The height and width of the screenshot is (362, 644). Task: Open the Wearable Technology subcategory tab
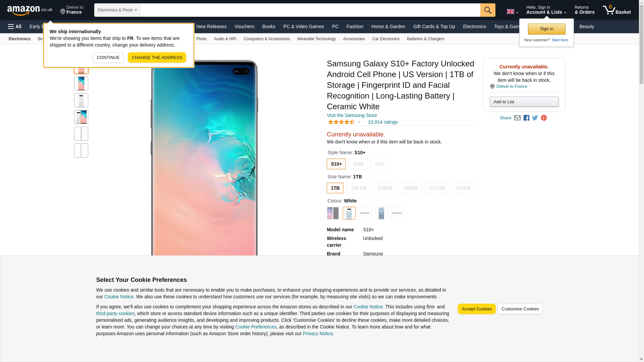coord(316,39)
